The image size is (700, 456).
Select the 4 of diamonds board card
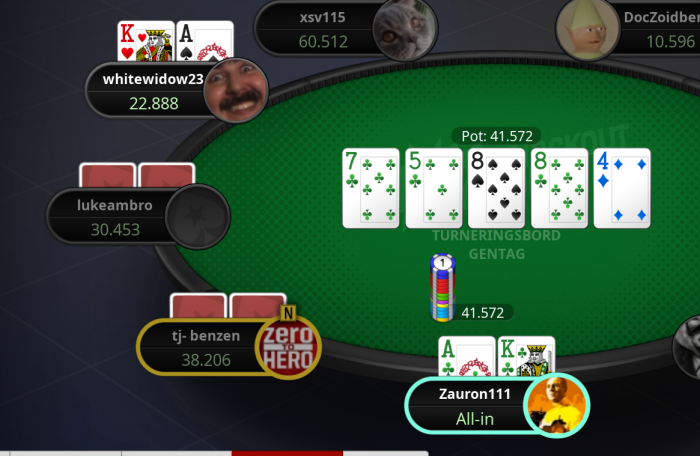[622, 188]
